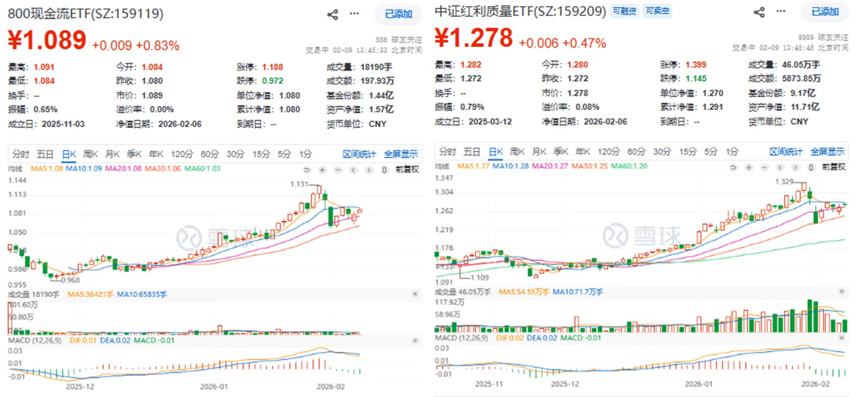Zoom in on the left K-line chart
Image resolution: width=868 pixels, height=397 pixels.
323,170
